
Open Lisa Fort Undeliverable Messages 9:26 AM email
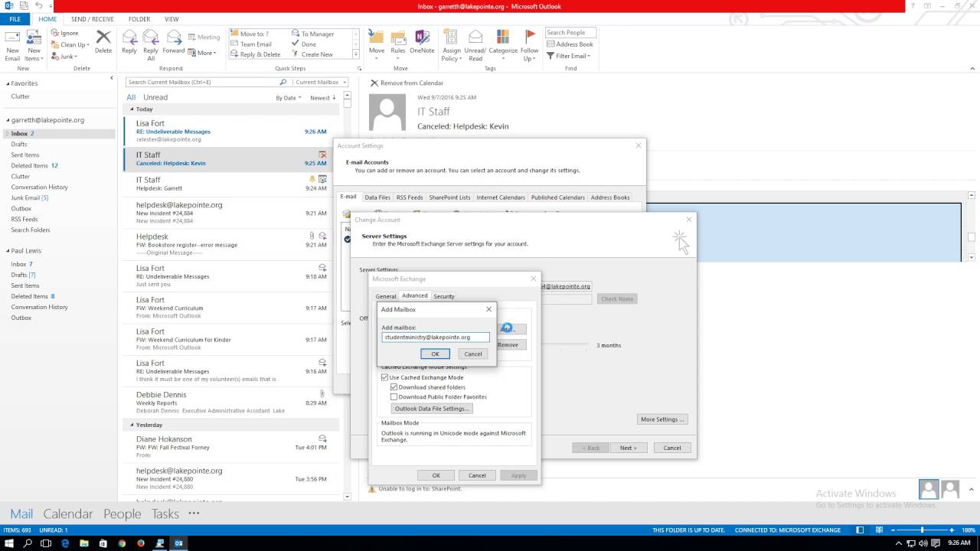pyautogui.click(x=231, y=131)
